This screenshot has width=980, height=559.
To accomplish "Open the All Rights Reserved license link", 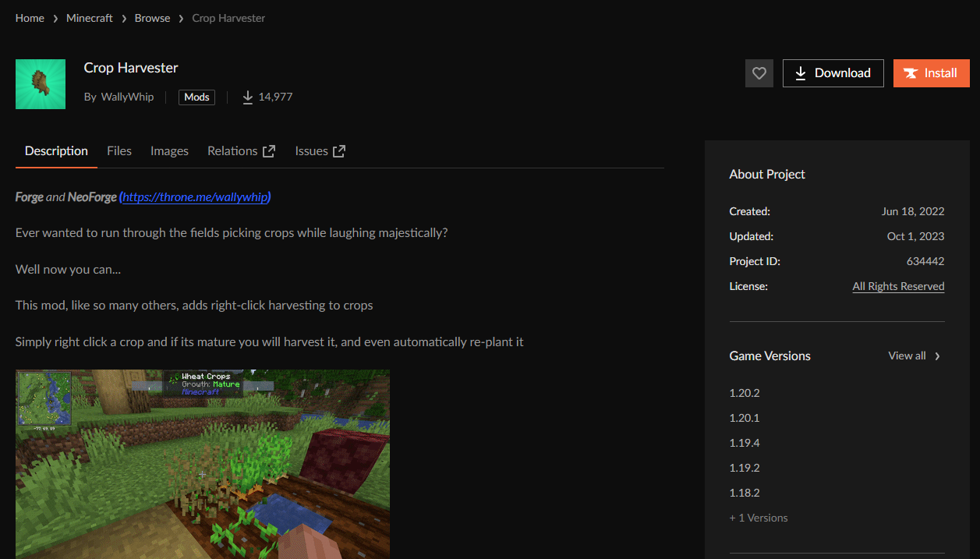I will pos(898,286).
